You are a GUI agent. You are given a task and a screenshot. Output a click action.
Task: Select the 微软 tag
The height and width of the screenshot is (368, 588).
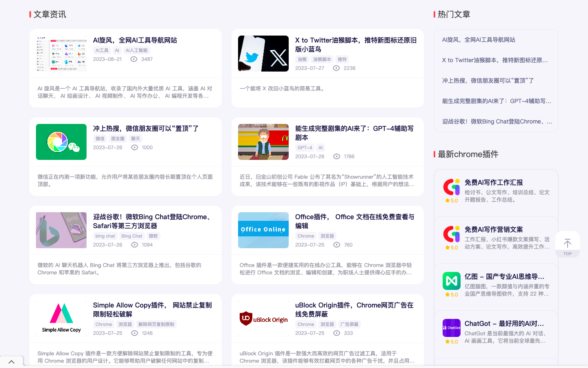pos(153,236)
